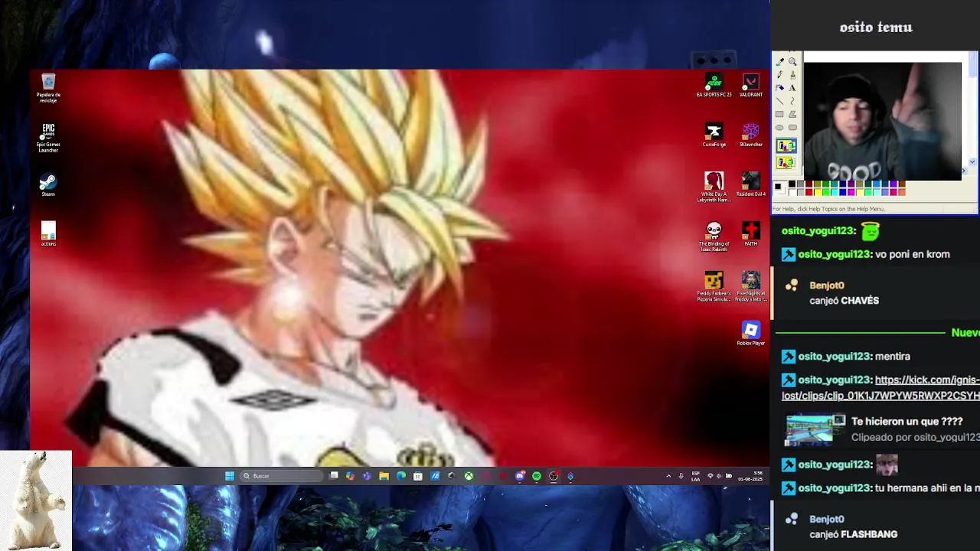Open the VALORANT desktop shortcut
The image size is (980, 551).
(x=751, y=85)
